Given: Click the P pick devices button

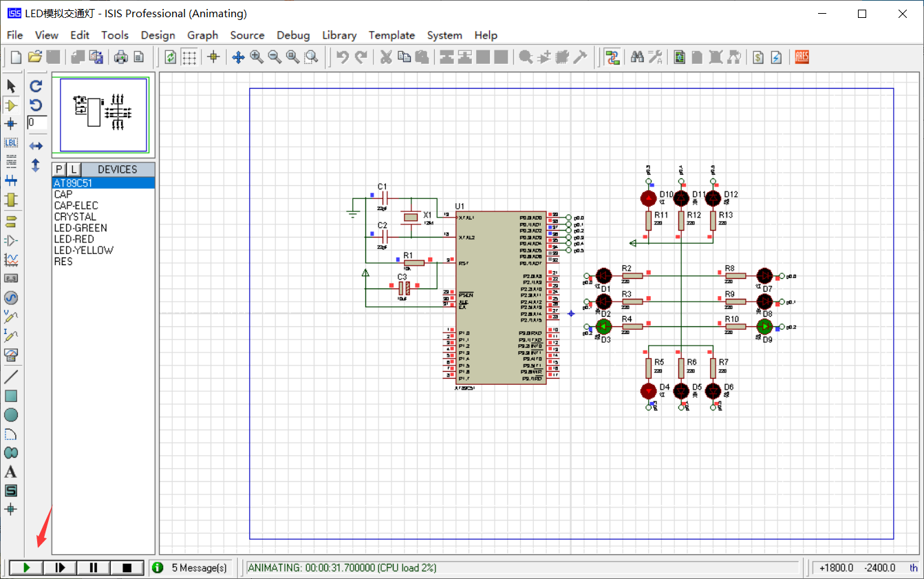Looking at the screenshot, I should 59,169.
